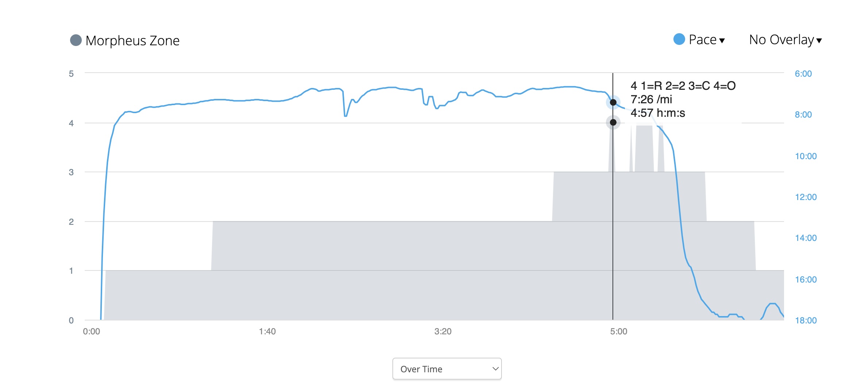868x392 pixels.
Task: Expand the Over Time select box
Action: coord(447,369)
